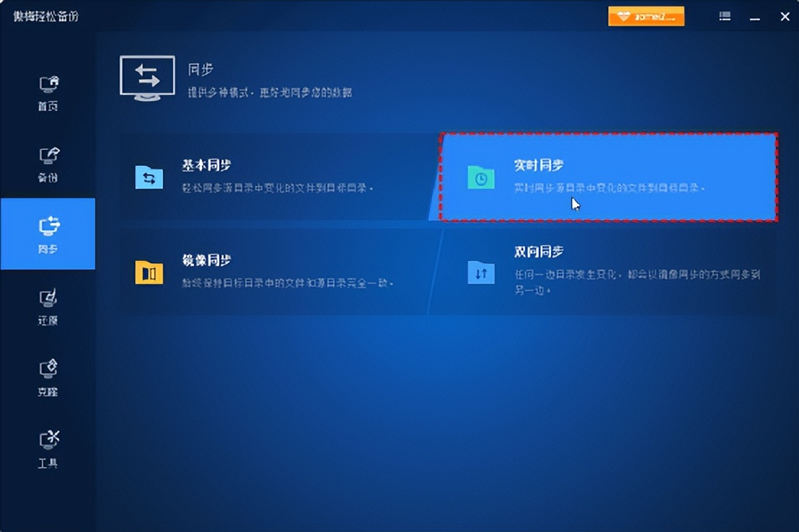Click the Real-Time Sync clock folder icon
Viewport: 799px width, 532px height.
coord(480,177)
